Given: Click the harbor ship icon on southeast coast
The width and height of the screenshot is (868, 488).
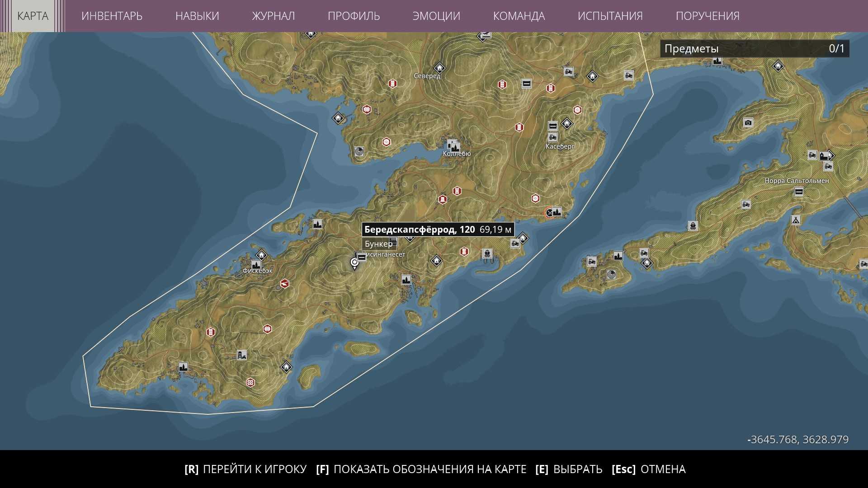Looking at the screenshot, I should point(486,253).
